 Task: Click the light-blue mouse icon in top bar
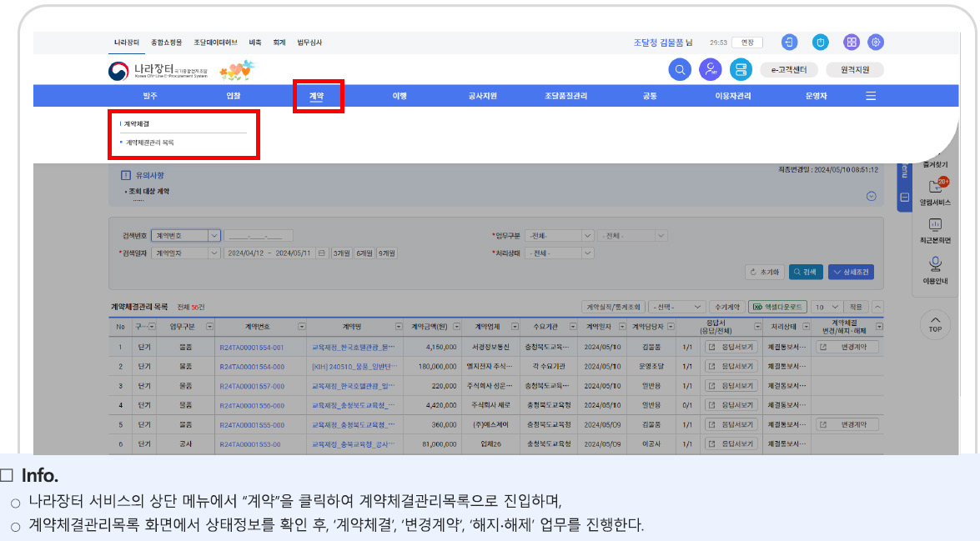tap(820, 43)
